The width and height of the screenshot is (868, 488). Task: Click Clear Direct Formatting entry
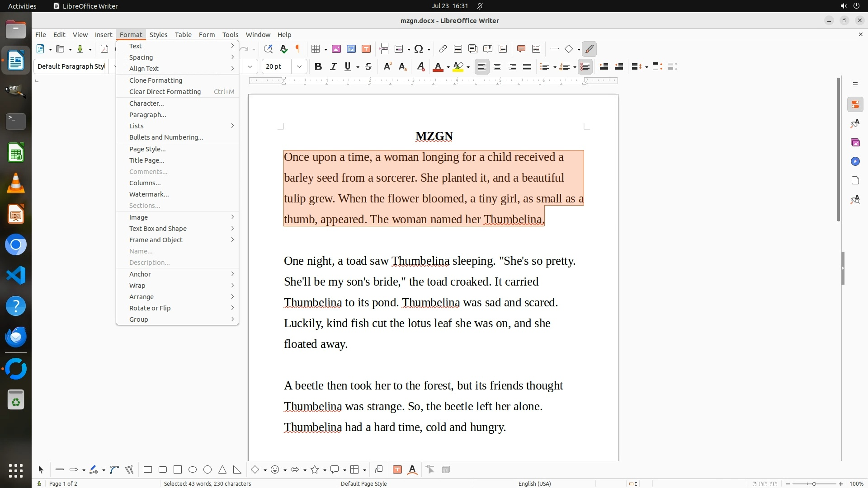click(x=165, y=92)
